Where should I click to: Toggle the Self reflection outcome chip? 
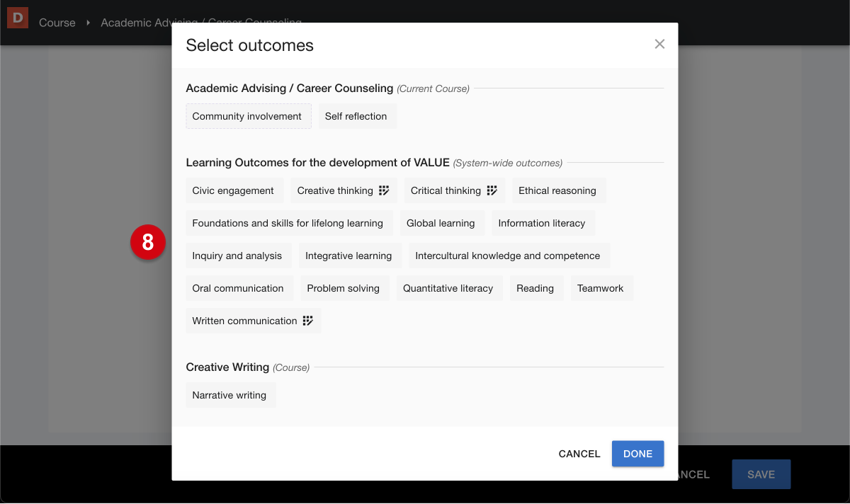tap(356, 116)
